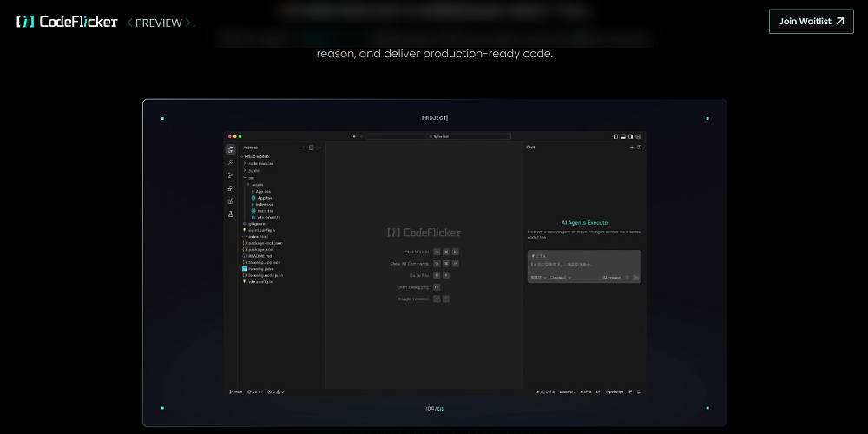This screenshot has height=434, width=868.
Task: Click the chat history icon
Action: (639, 148)
